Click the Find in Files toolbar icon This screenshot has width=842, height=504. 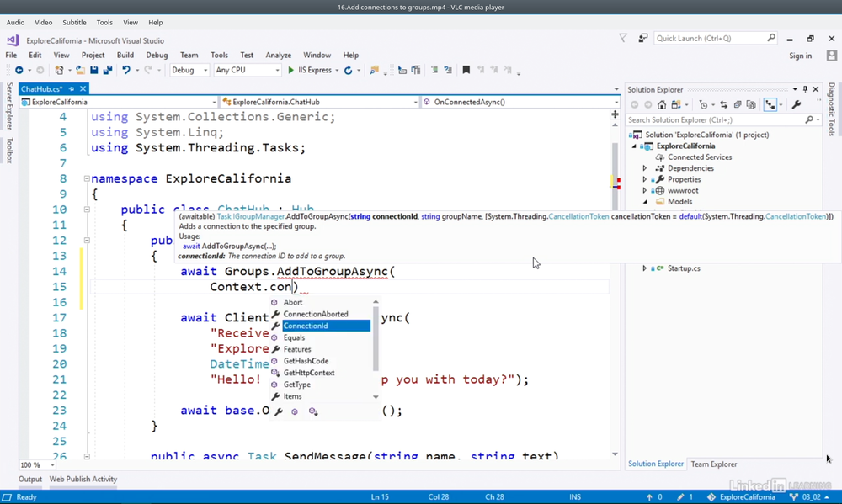click(375, 71)
